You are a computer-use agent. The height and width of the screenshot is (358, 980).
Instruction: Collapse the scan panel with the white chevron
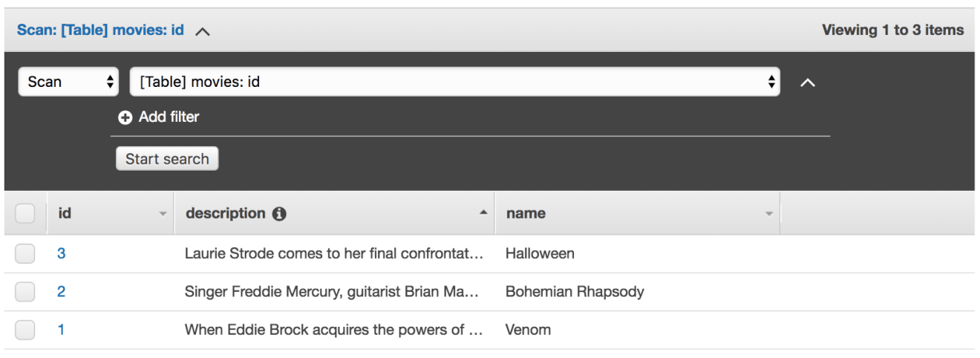point(808,83)
